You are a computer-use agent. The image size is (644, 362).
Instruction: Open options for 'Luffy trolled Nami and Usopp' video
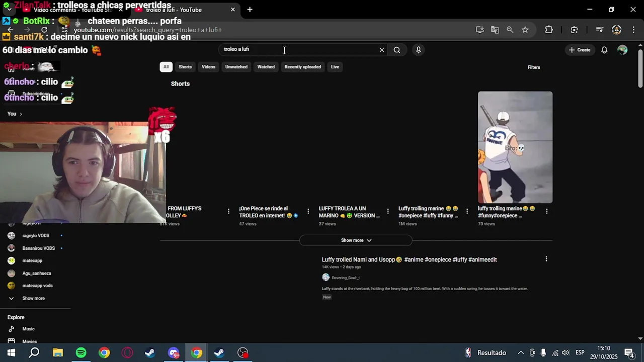pos(546,259)
